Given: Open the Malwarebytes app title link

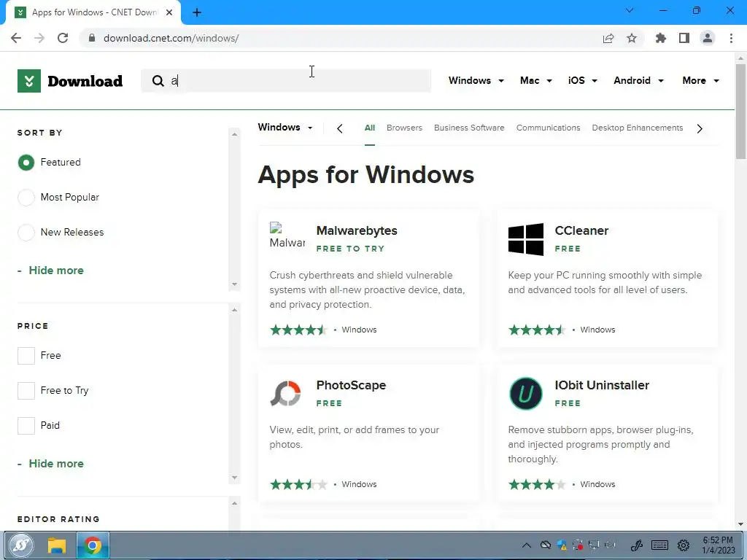Looking at the screenshot, I should pyautogui.click(x=357, y=230).
